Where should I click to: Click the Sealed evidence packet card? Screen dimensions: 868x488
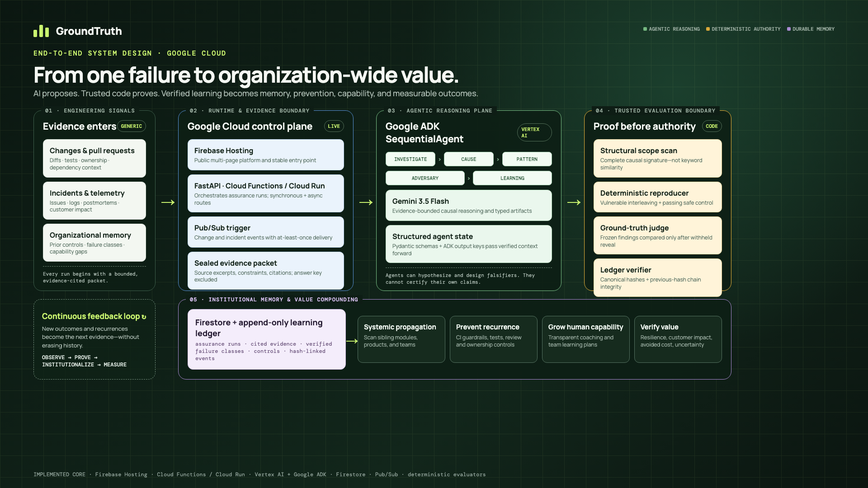click(x=266, y=271)
